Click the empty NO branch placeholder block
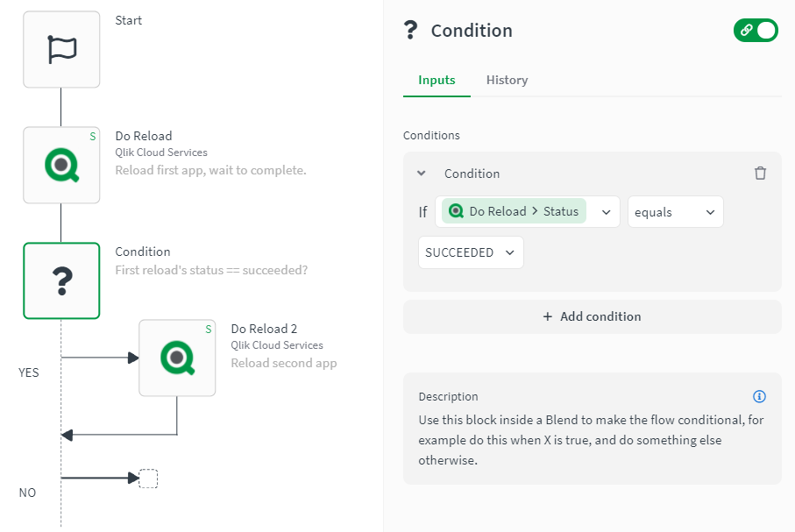Screen dimensions: 795x532 pos(149,479)
